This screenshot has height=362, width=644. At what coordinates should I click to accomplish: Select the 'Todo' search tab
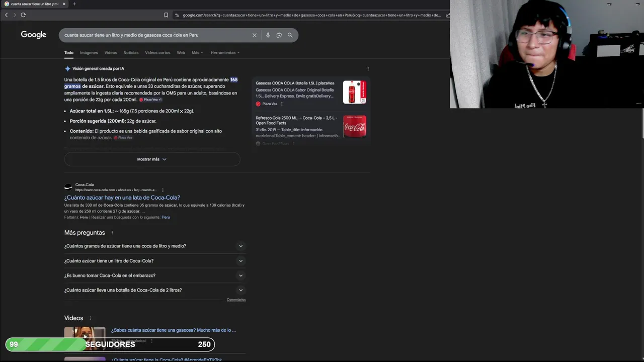click(x=69, y=53)
